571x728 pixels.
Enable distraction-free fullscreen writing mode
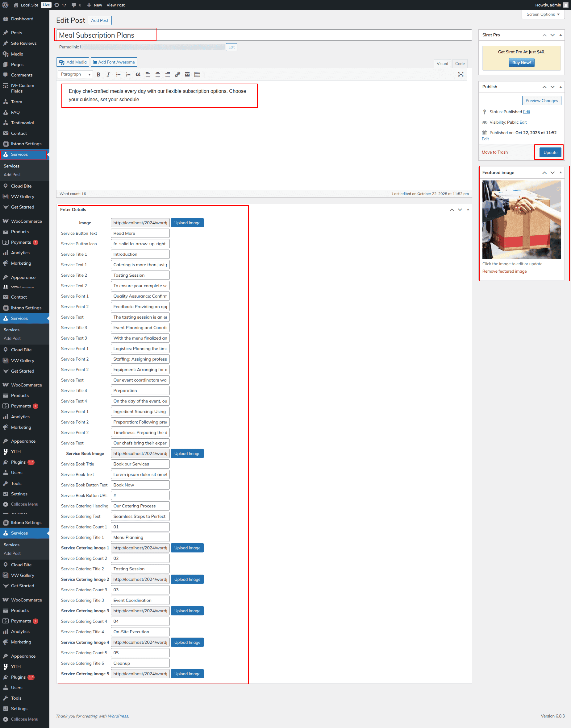(x=460, y=75)
